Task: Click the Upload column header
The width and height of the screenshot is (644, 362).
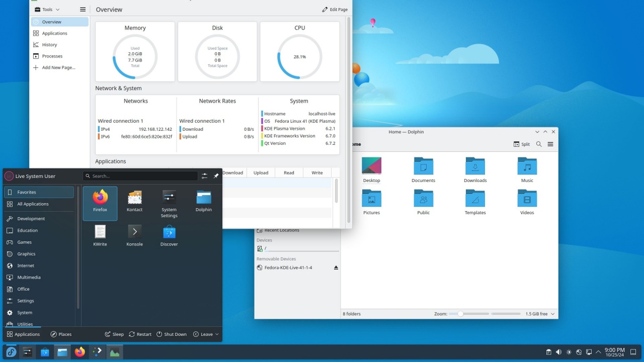Action: coord(261,173)
